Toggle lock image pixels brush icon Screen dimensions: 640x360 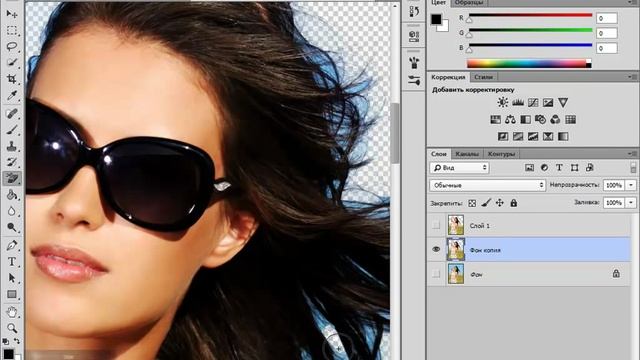486,202
